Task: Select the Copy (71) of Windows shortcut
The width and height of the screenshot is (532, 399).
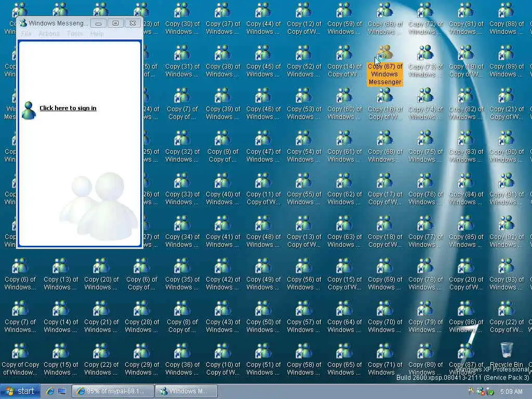Action: 385,360
